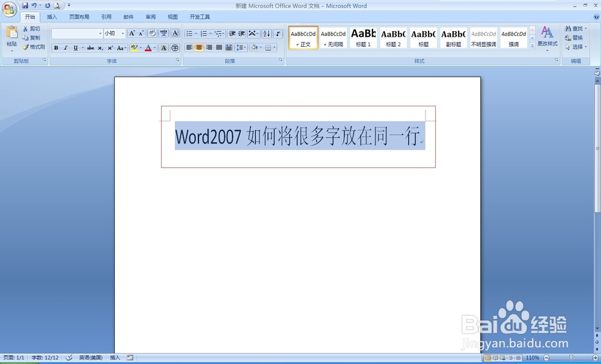Toggle superscript formatting
This screenshot has height=364, width=601.
click(x=111, y=48)
